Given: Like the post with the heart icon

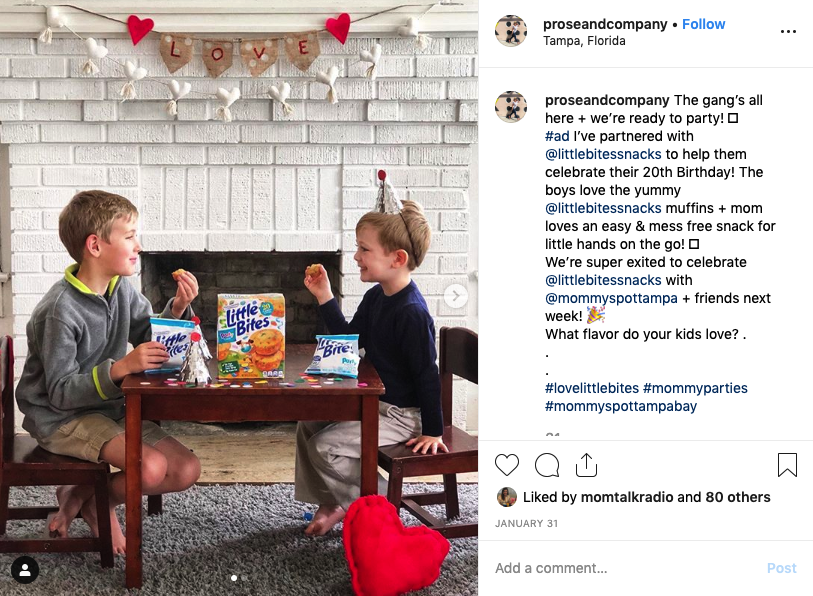Looking at the screenshot, I should pos(507,464).
